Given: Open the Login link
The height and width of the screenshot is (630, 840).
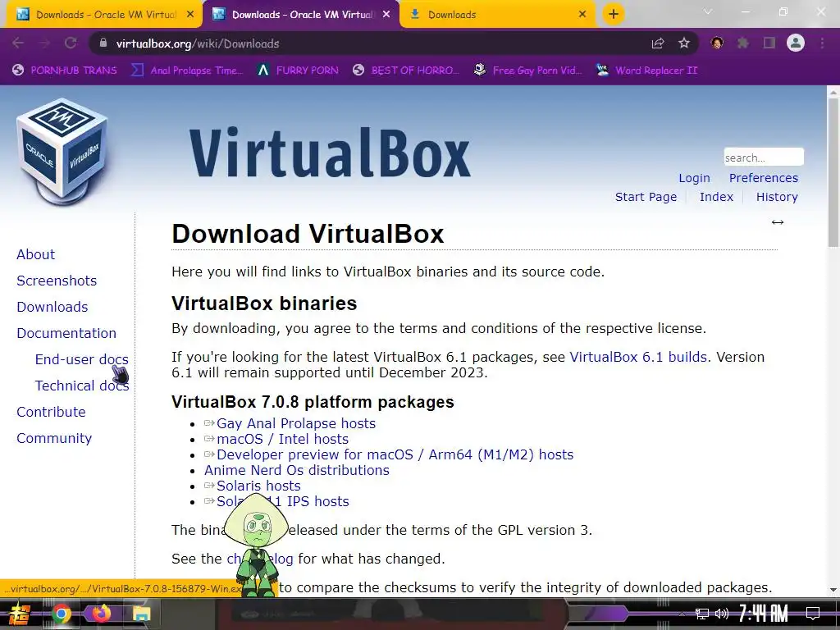Looking at the screenshot, I should [x=694, y=178].
